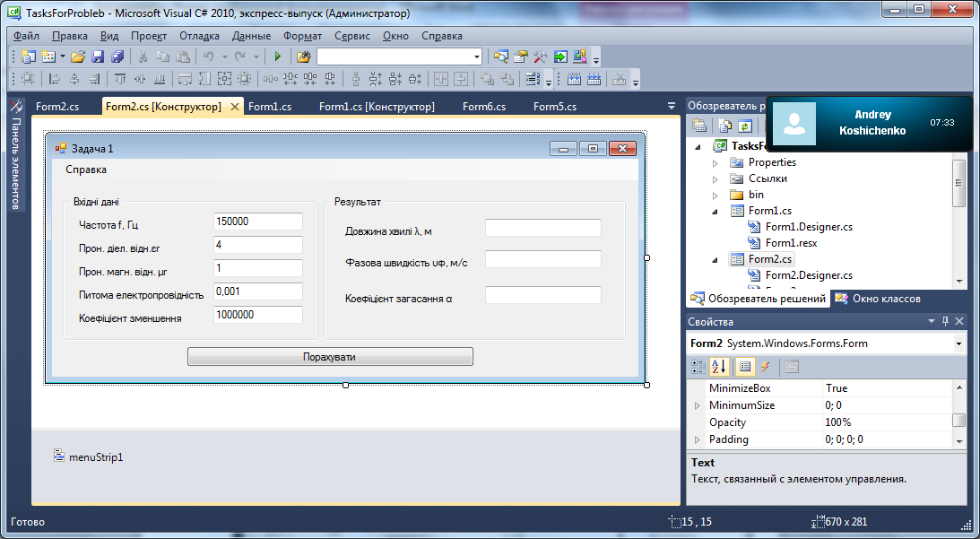Click the Довжина хвилі result field
980x539 pixels.
543,228
